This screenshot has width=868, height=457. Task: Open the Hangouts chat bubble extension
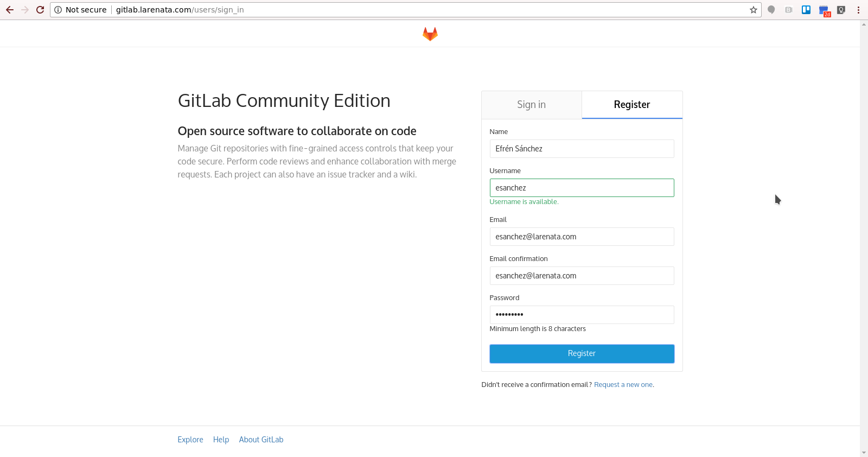tap(771, 10)
